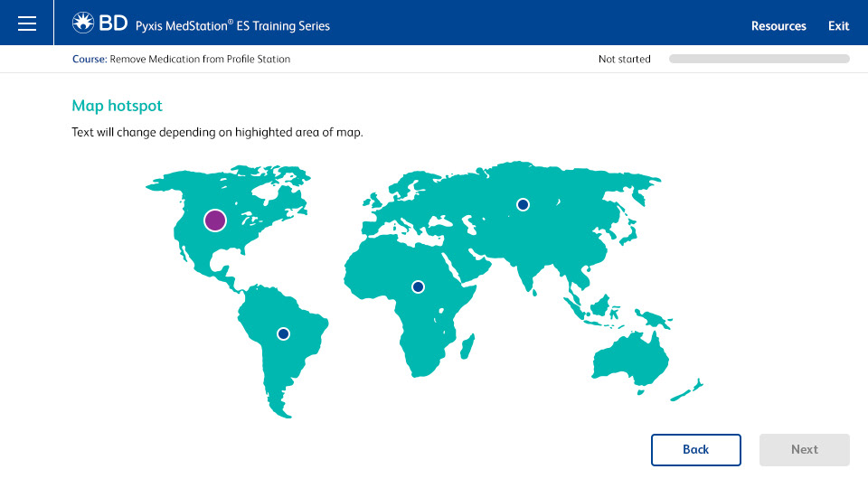Click the Not started status label
Viewport: 868px width, 488px height.
pos(625,60)
